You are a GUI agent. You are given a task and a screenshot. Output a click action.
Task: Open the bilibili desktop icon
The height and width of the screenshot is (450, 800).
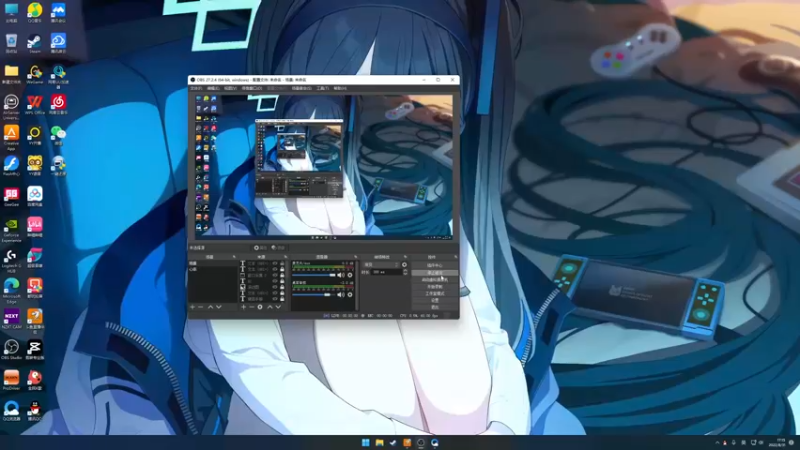(x=35, y=226)
